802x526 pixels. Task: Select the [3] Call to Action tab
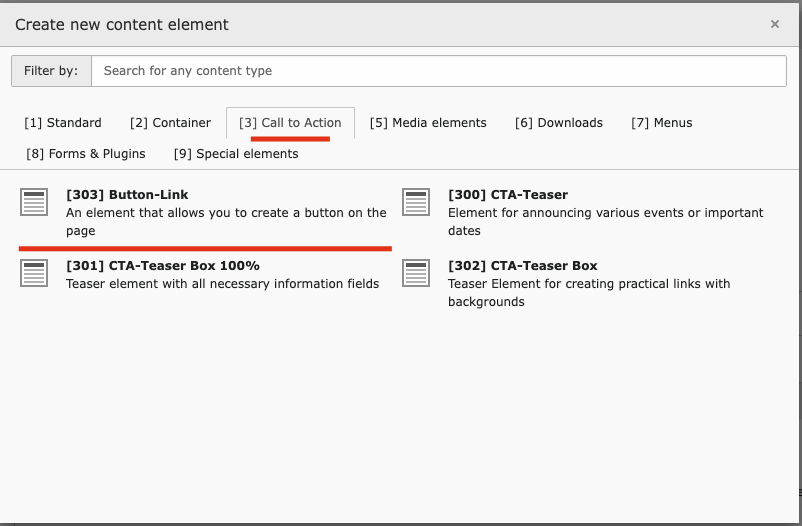[x=290, y=123]
